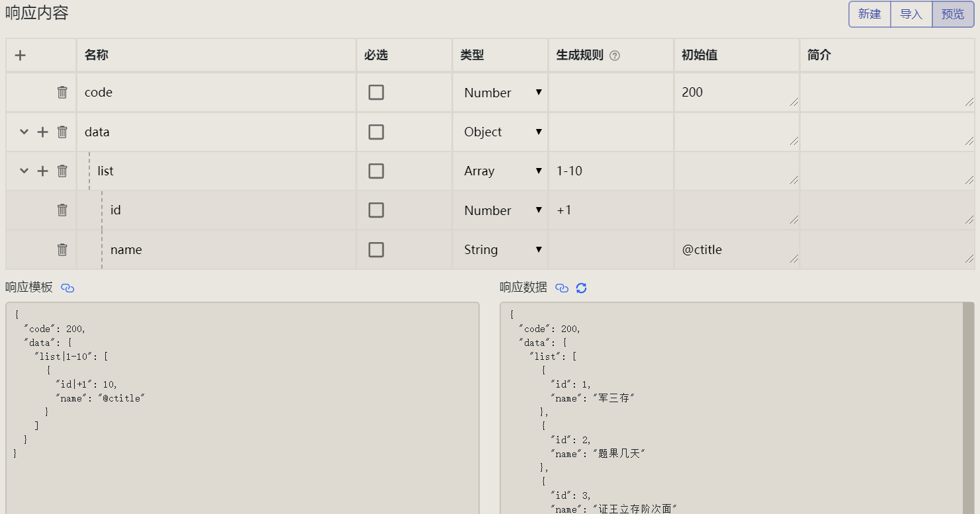Image resolution: width=980 pixels, height=514 pixels.
Task: Click the plus icon to add a new field
Action: [x=20, y=55]
